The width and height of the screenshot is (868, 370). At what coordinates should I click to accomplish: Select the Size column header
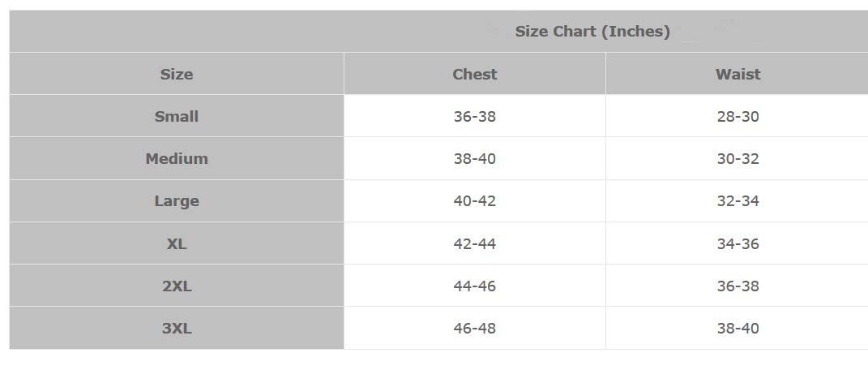click(177, 74)
